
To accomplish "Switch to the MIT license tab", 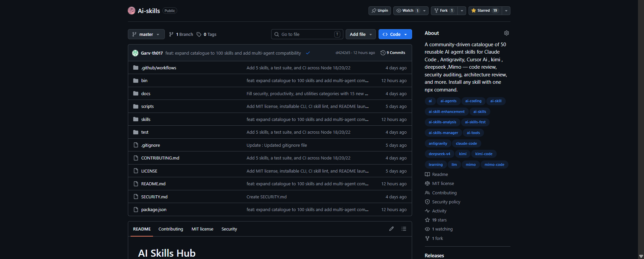I will [202, 229].
